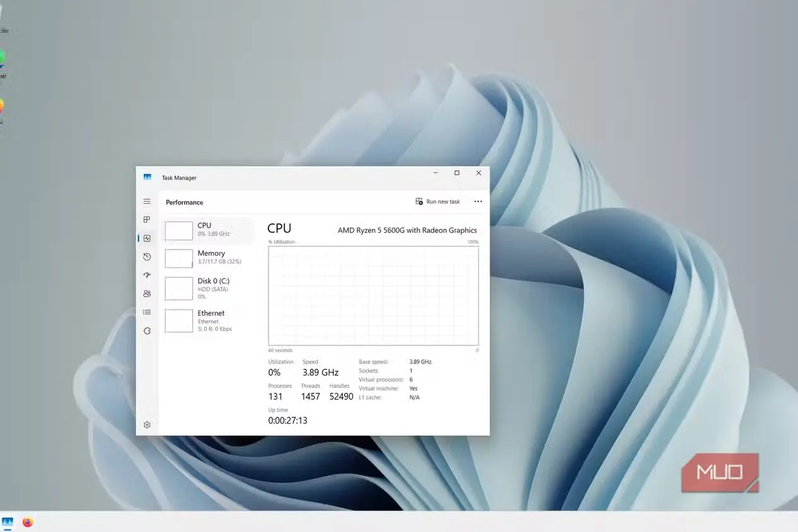
Task: Click the threads count 1457
Action: point(311,396)
